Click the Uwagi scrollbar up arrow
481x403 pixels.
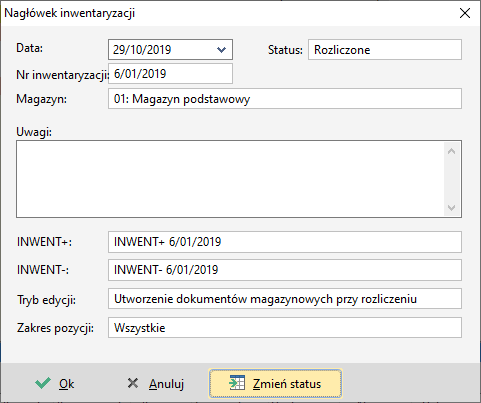pos(452,151)
